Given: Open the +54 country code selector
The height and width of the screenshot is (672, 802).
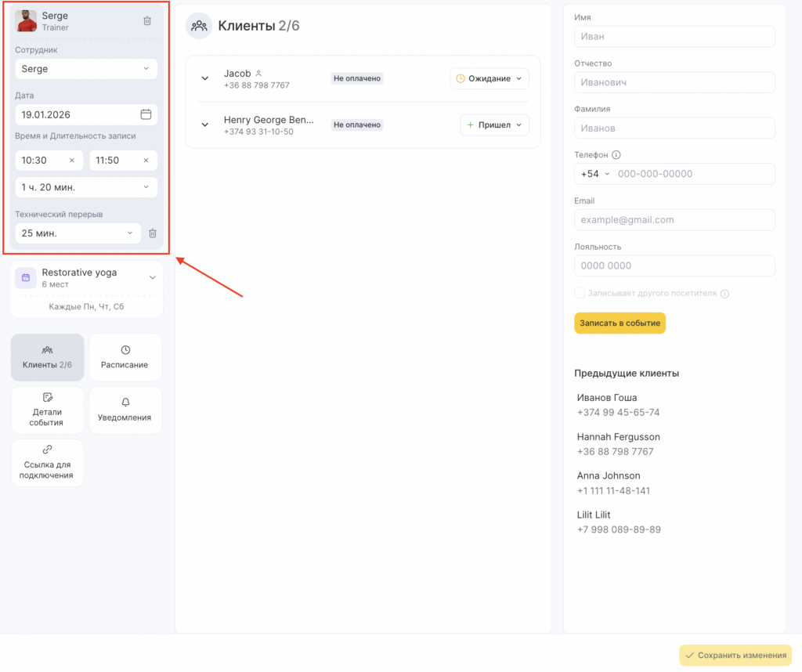Looking at the screenshot, I should pyautogui.click(x=594, y=174).
